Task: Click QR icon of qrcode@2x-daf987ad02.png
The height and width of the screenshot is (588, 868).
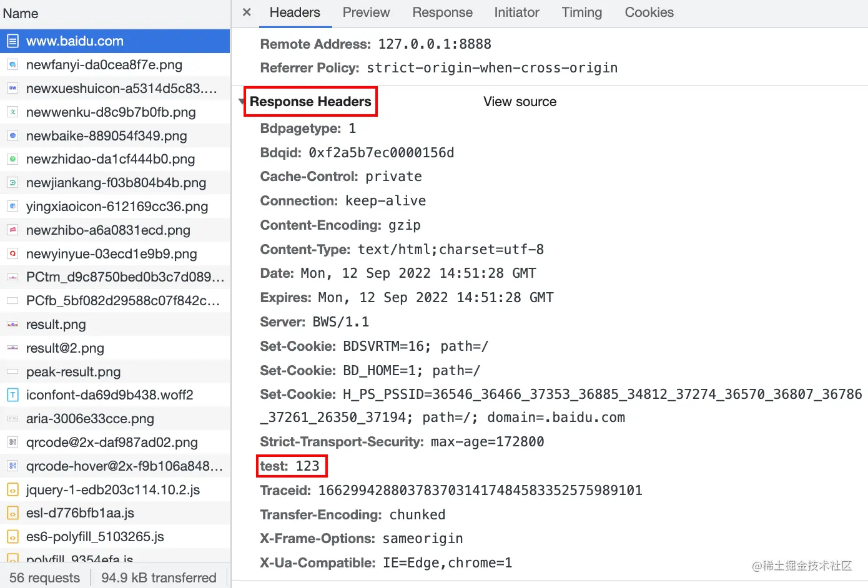Action: coord(12,443)
